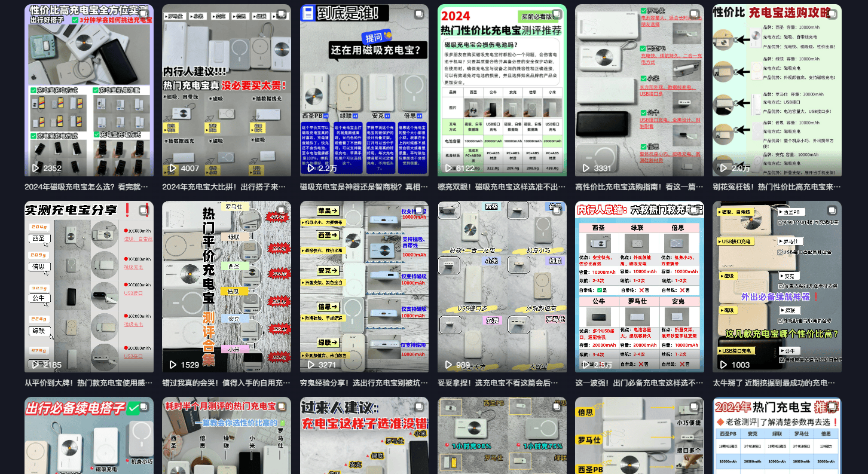Click multi-image icon on '充电宝这样子选准没错' card

pos(419,406)
